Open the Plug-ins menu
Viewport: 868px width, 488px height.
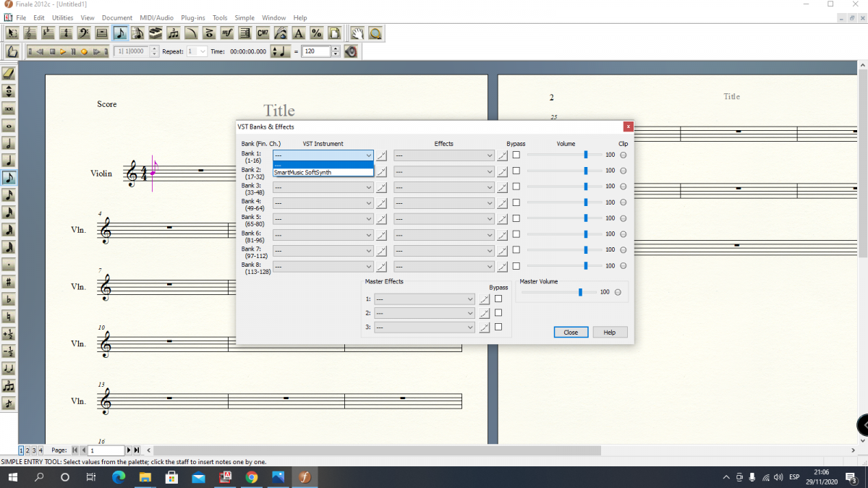[192, 17]
